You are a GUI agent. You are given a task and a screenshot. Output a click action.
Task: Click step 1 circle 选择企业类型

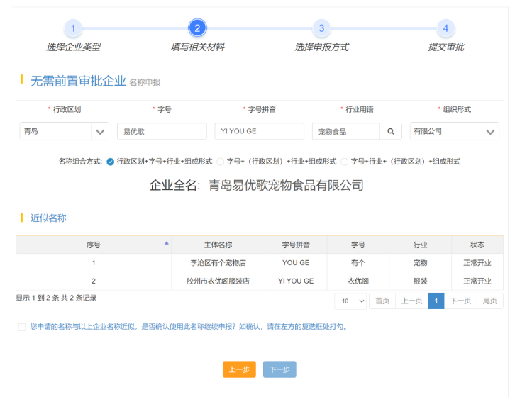(73, 28)
